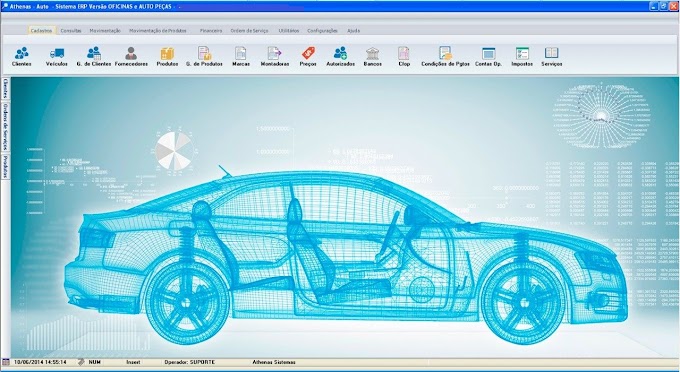This screenshot has width=680, height=372.
Task: Switch to the Consultas tab
Action: tap(71, 31)
